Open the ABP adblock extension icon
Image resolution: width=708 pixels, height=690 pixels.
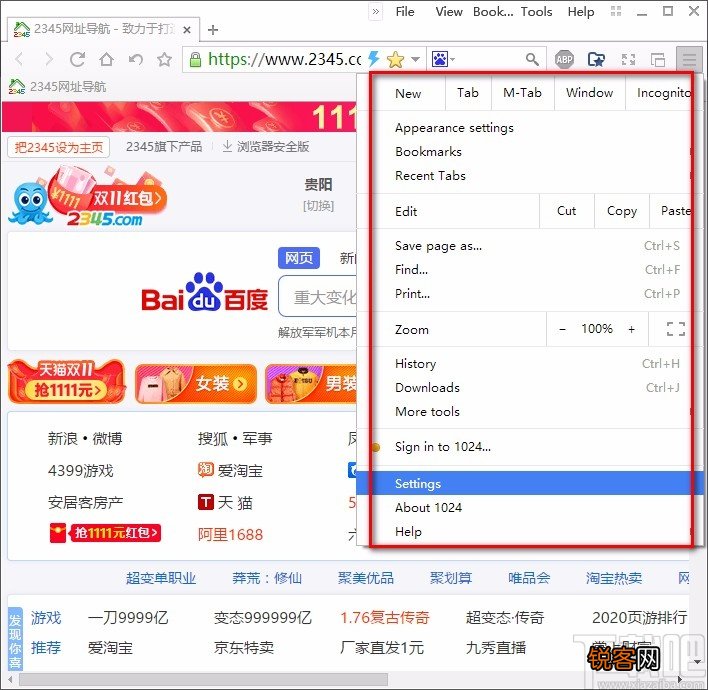click(564, 59)
